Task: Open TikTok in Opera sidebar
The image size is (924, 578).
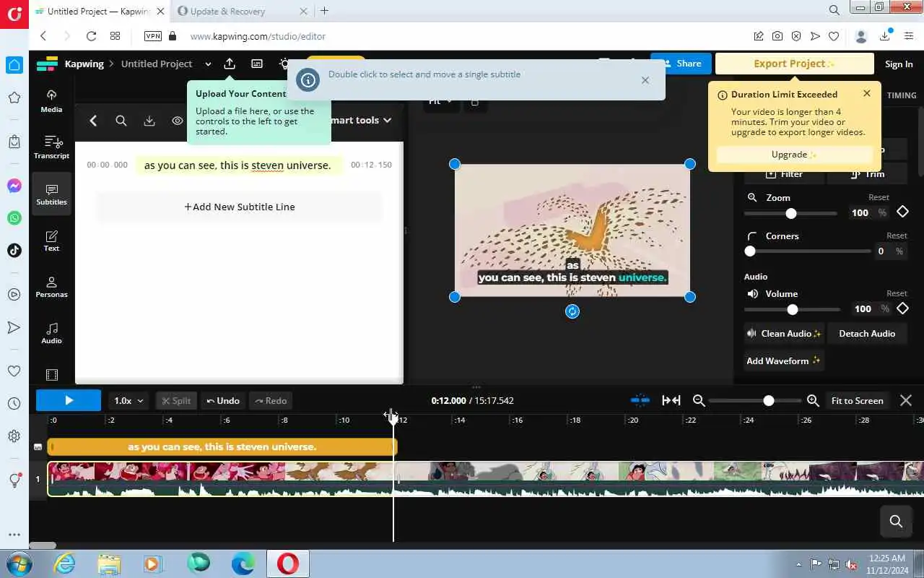Action: point(14,251)
